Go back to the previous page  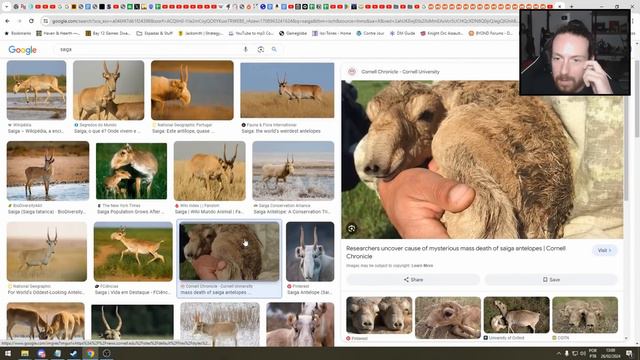(x=7, y=21)
